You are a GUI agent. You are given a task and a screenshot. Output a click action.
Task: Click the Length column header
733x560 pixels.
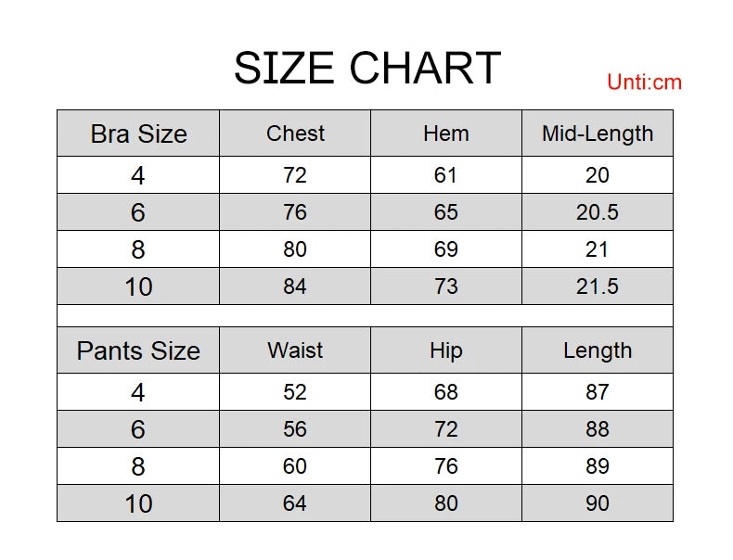(597, 350)
